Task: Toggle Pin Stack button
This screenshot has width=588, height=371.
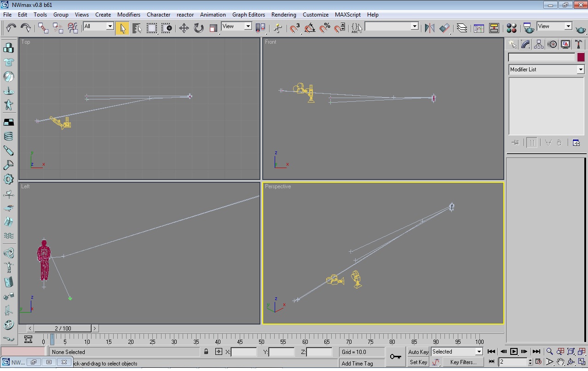Action: tap(515, 143)
